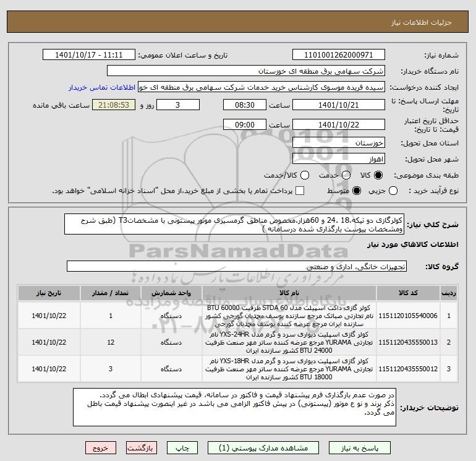Click the دستگاه unit in row 1
This screenshot has height=461, width=476.
point(171,316)
